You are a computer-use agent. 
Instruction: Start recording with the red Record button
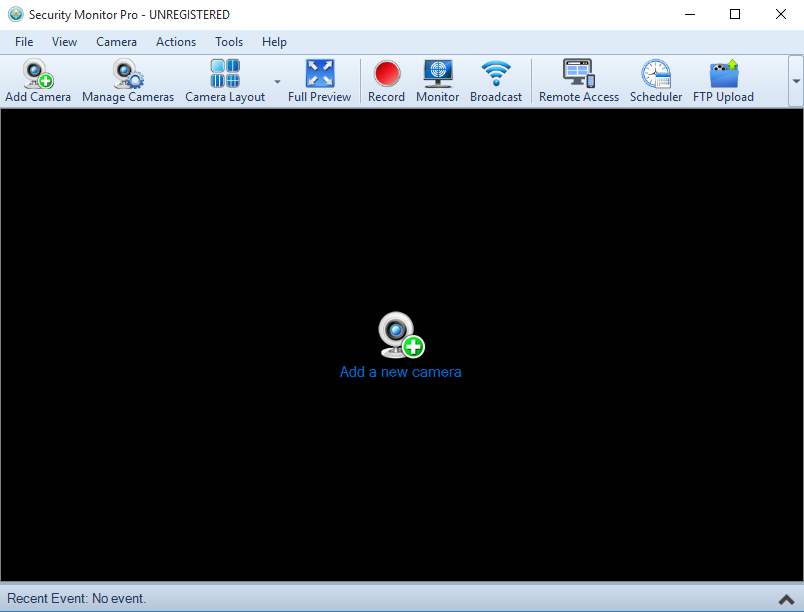point(386,81)
